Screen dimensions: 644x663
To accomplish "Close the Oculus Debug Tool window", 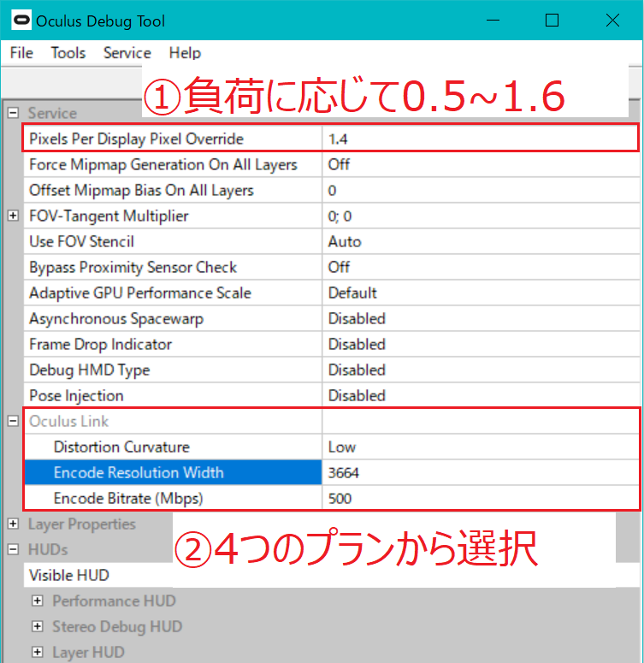I will (612, 21).
